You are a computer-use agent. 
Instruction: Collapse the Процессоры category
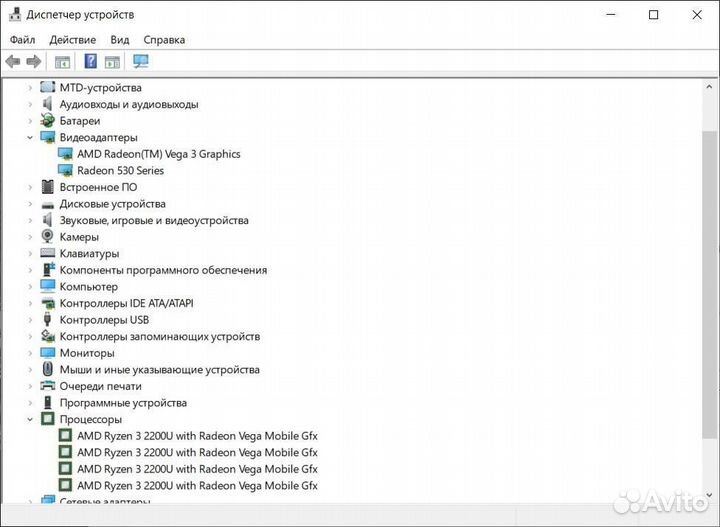[30, 419]
